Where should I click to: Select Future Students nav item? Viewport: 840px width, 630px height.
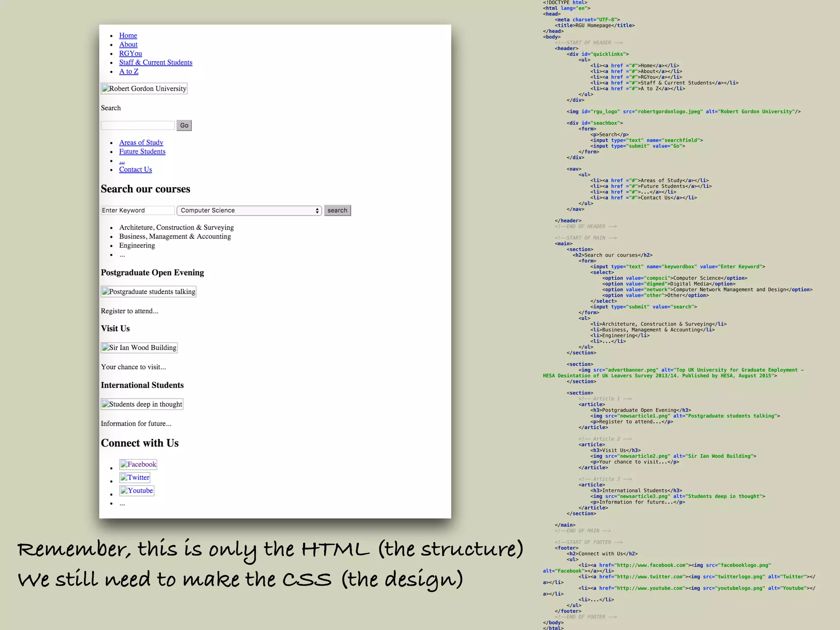pyautogui.click(x=142, y=152)
